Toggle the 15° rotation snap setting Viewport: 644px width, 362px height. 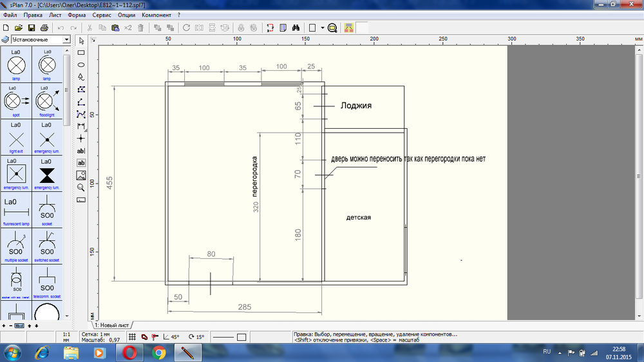point(196,337)
